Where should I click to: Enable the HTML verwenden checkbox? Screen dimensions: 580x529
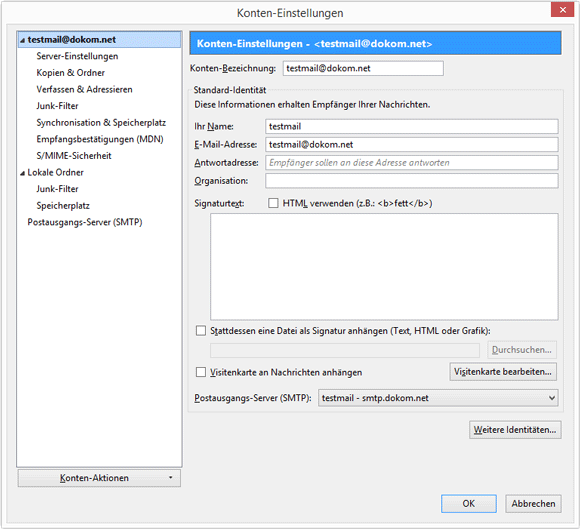[273, 203]
